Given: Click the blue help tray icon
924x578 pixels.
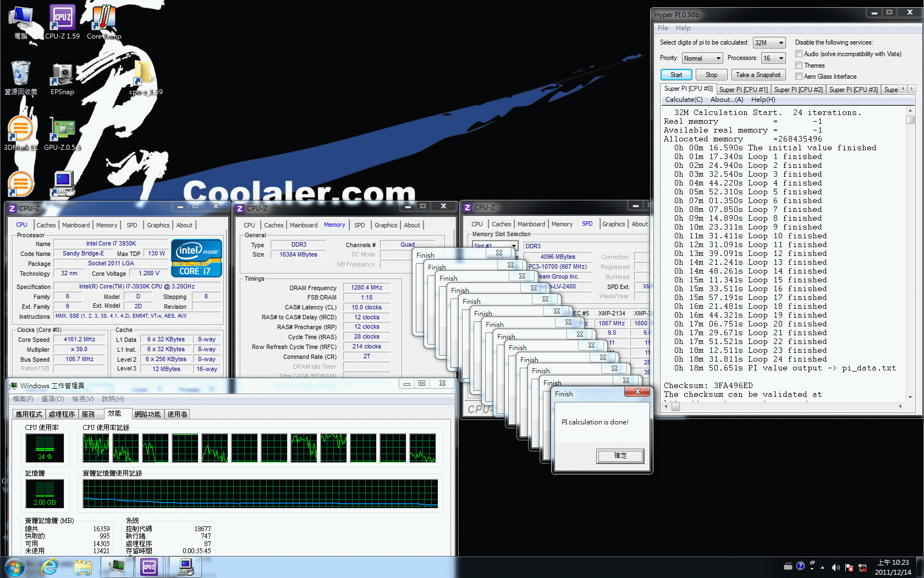Looking at the screenshot, I should point(800,566).
